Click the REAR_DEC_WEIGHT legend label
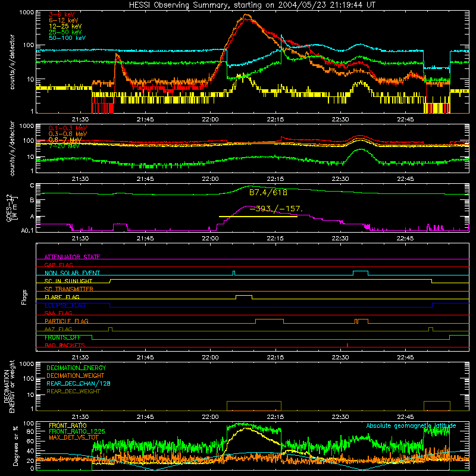The image size is (476, 476). pyautogui.click(x=73, y=392)
